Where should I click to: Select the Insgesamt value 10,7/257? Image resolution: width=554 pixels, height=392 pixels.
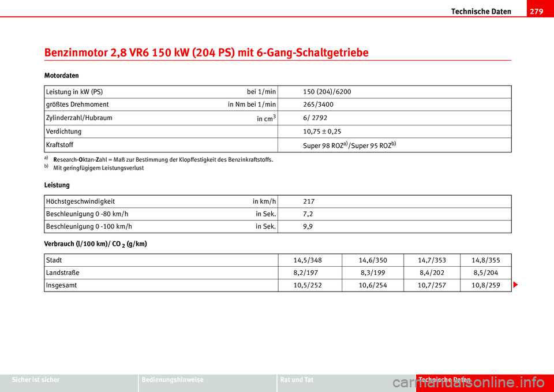click(x=432, y=285)
